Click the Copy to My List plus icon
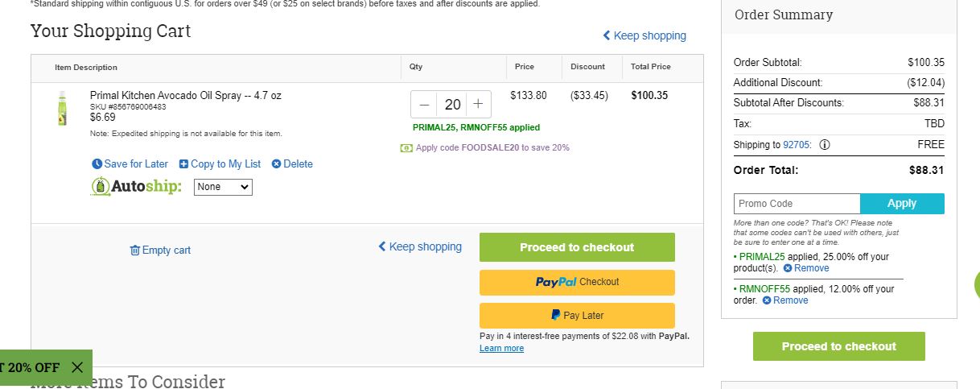980x389 pixels. (x=183, y=163)
